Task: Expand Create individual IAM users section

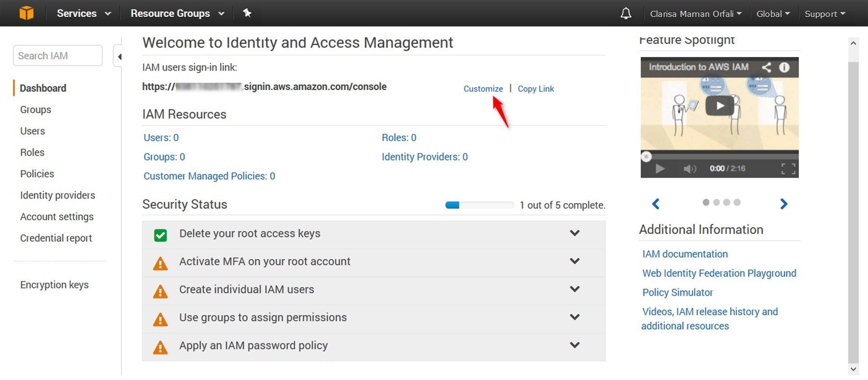Action: tap(575, 289)
